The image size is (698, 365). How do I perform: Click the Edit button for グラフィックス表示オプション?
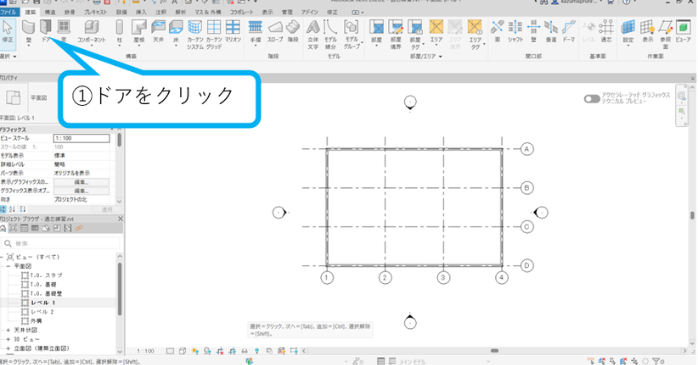coord(81,191)
